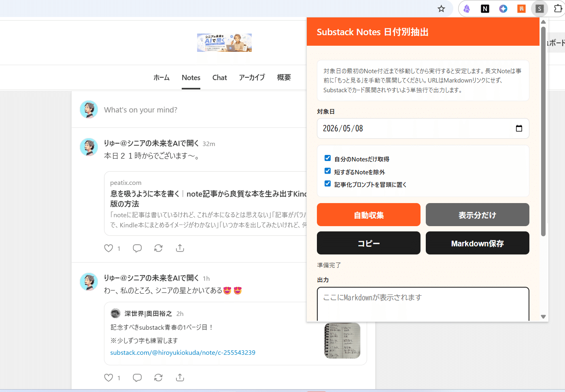
Task: Open the notebook photo thumbnail
Action: pos(342,341)
